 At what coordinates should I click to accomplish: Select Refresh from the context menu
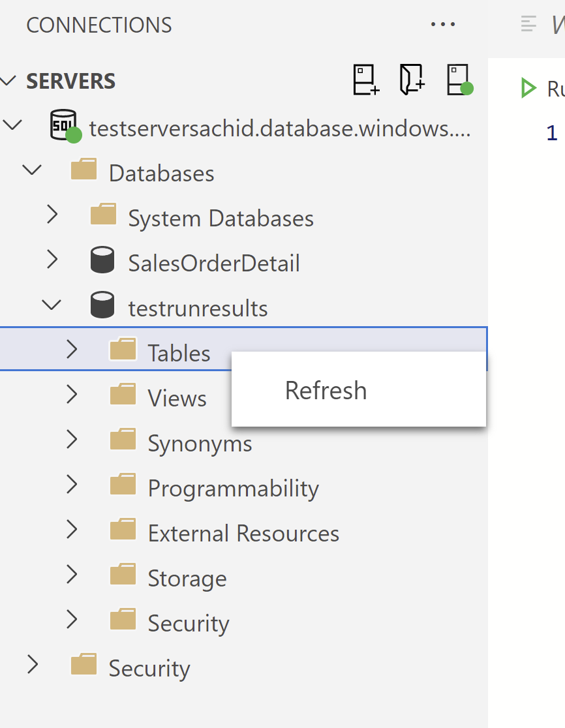325,389
